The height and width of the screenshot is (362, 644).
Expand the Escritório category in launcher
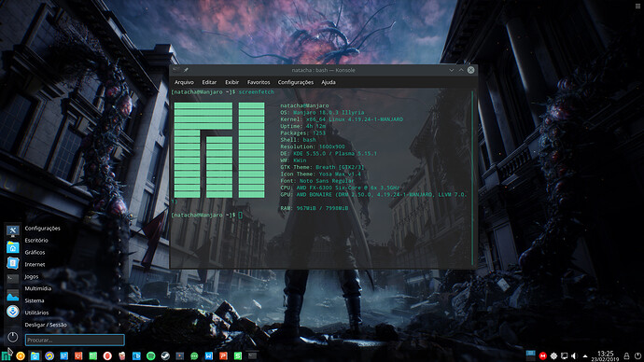[73, 241]
